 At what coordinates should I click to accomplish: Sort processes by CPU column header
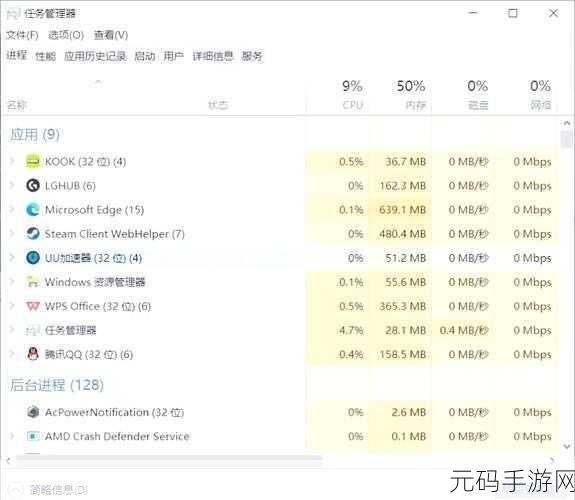[x=352, y=95]
